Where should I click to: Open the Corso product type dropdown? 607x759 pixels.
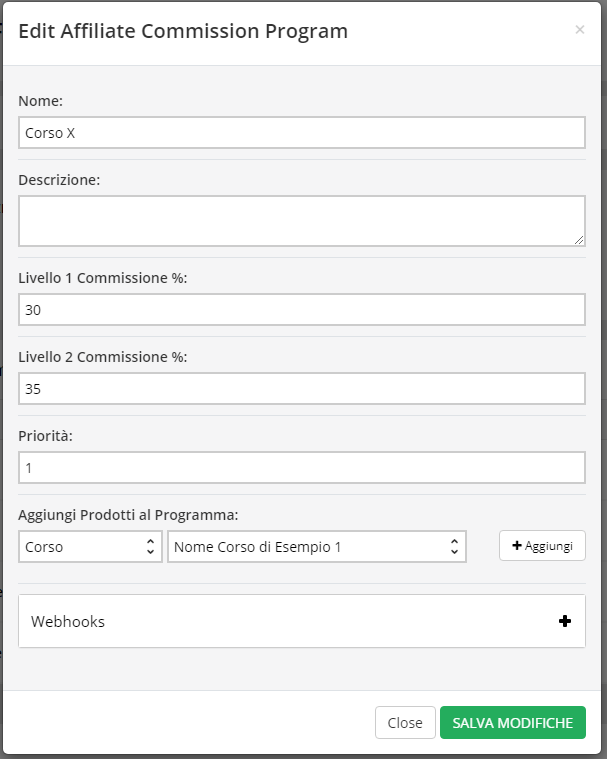coord(90,546)
